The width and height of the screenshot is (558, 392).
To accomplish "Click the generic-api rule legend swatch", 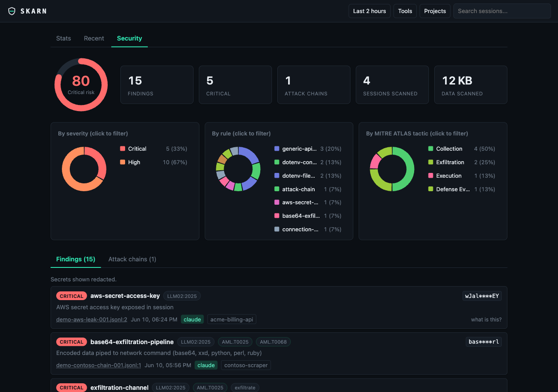I will pos(277,149).
